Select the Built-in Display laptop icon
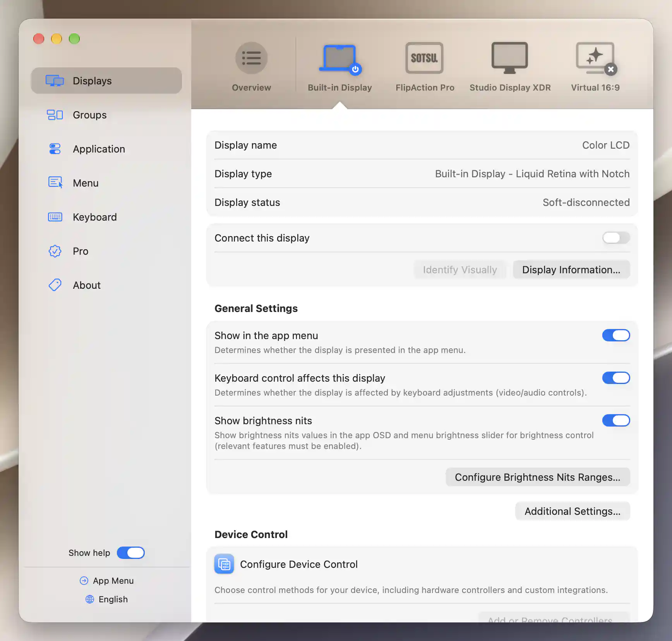 (340, 59)
